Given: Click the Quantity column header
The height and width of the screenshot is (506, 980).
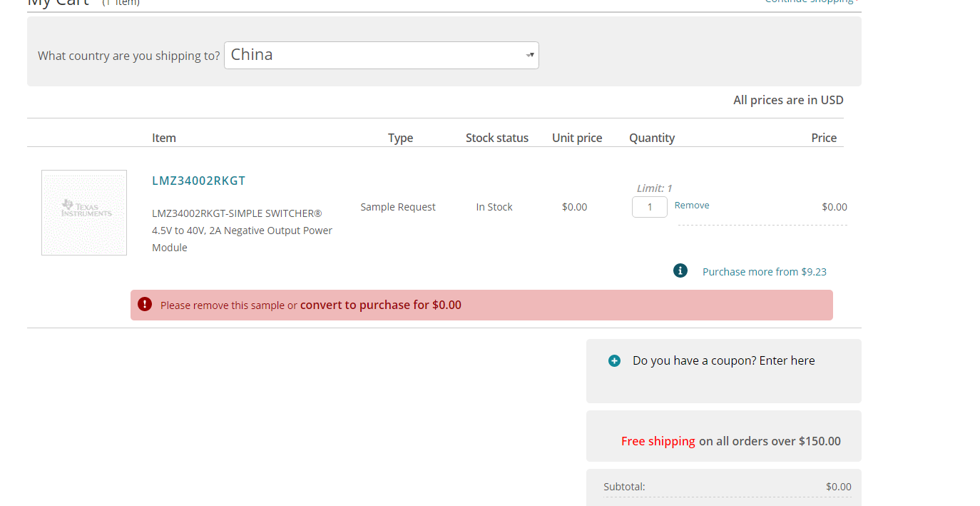Looking at the screenshot, I should click(652, 138).
